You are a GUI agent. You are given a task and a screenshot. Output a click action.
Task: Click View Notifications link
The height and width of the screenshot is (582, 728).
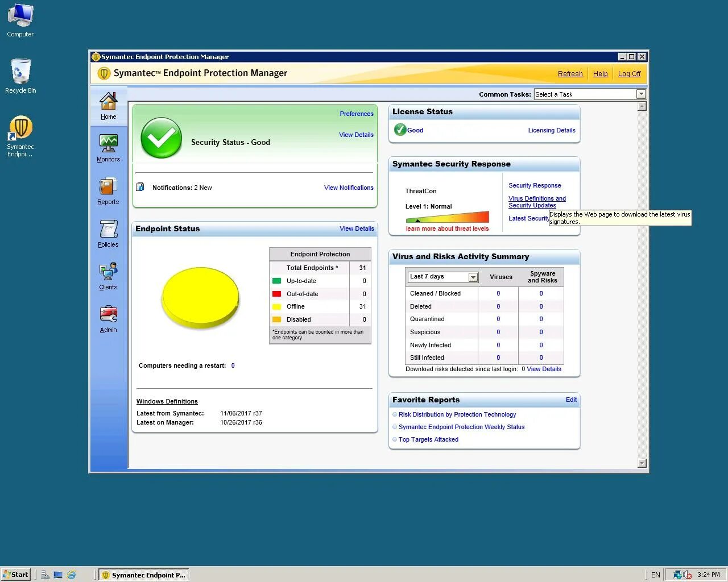(x=349, y=188)
